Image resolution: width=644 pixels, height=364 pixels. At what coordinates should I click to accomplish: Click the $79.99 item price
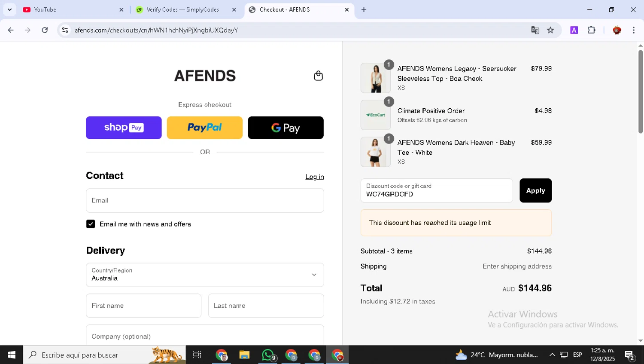pyautogui.click(x=541, y=68)
